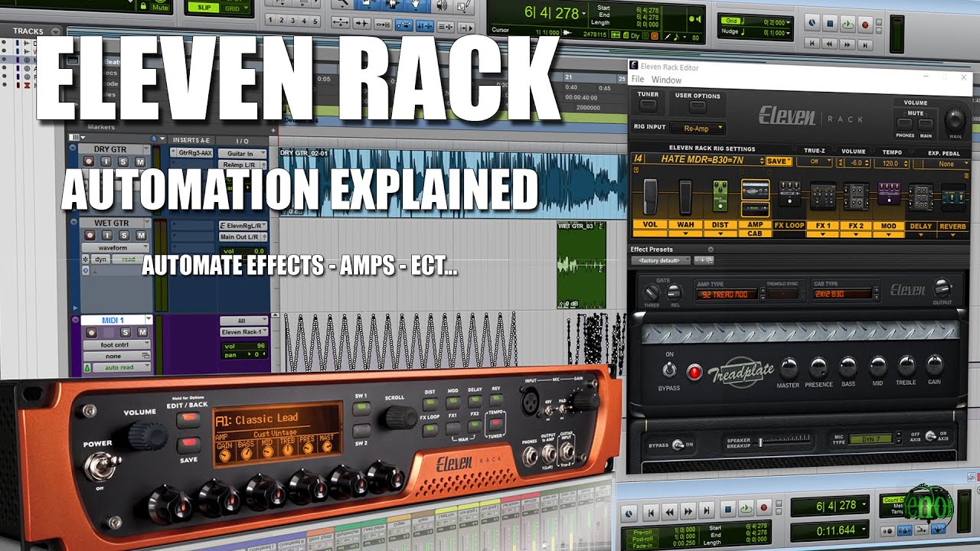Open the RIG INPUT Re-Amp dropdown
This screenshot has height=551, width=980.
point(698,129)
